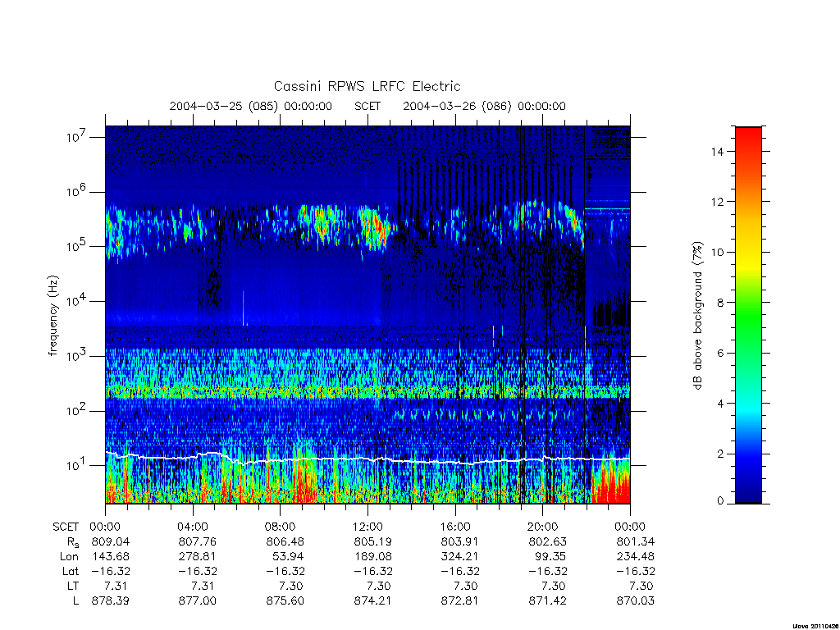Click the plot title Cassini RPWS LRFC Electric
Viewport: 840px width, 630px height.
click(367, 86)
